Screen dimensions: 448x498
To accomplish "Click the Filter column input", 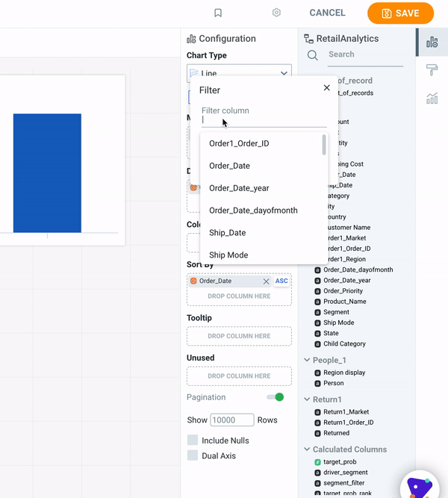I will pos(264,120).
